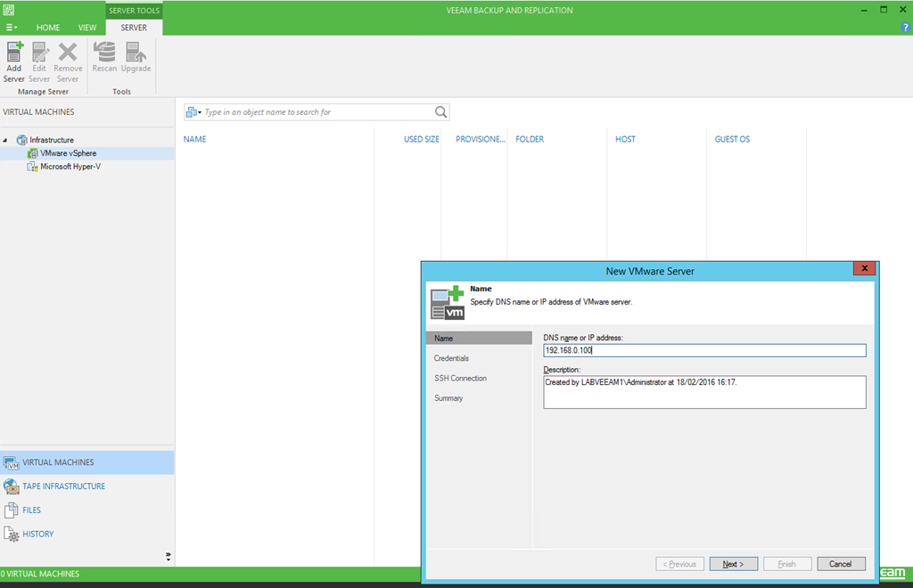Viewport: 913px width, 588px height.
Task: Open the TAPE INFRASTRUCTURE navigation pane
Action: pyautogui.click(x=87, y=486)
